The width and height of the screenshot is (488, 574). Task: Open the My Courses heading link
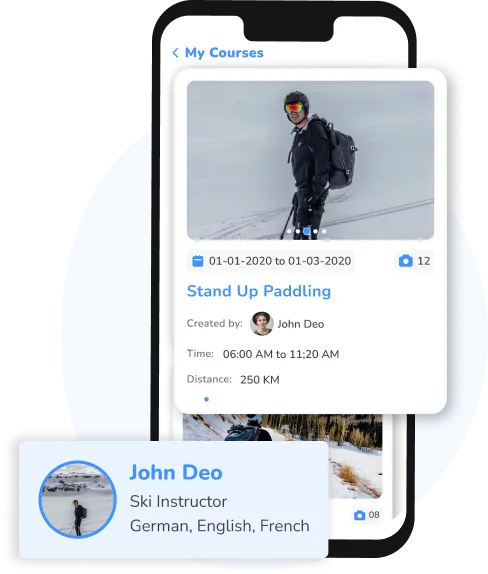(x=224, y=53)
